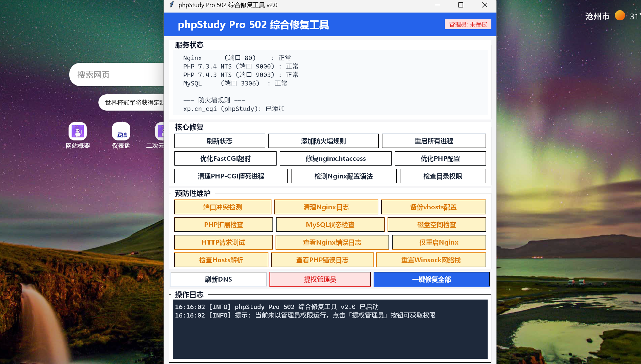Screen dimensions: 641x364
Task: Click PHP 7.3.4 NTS status line
Action: (241, 66)
